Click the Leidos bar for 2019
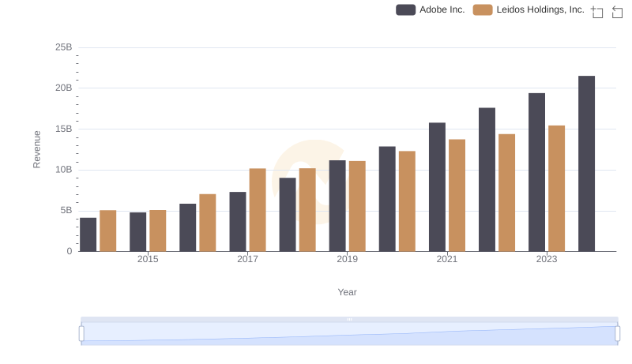 point(357,206)
